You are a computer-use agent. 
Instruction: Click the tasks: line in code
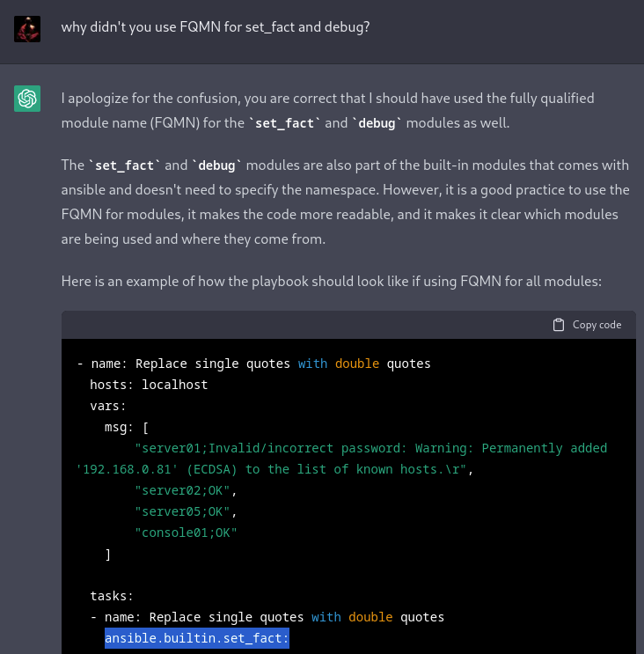click(111, 596)
